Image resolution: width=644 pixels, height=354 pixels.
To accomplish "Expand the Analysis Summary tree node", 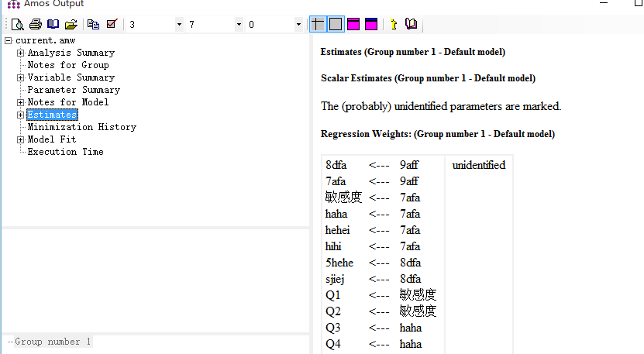I will click(20, 53).
